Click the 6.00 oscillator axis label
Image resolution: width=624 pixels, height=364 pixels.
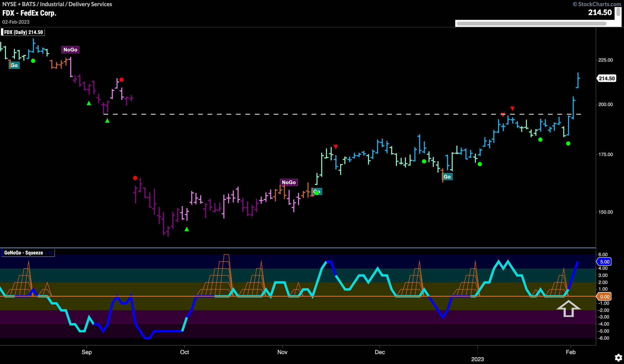click(x=603, y=254)
